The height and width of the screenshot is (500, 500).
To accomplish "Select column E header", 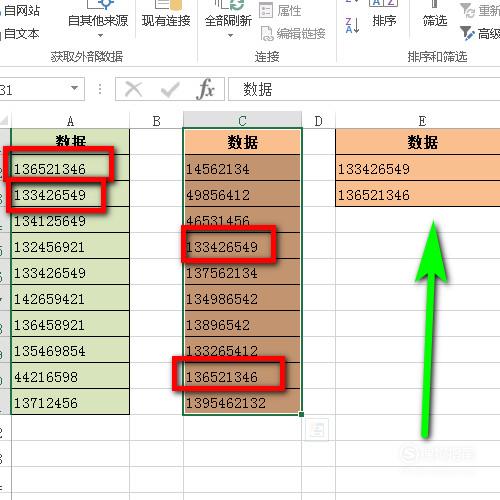I will pos(422,121).
